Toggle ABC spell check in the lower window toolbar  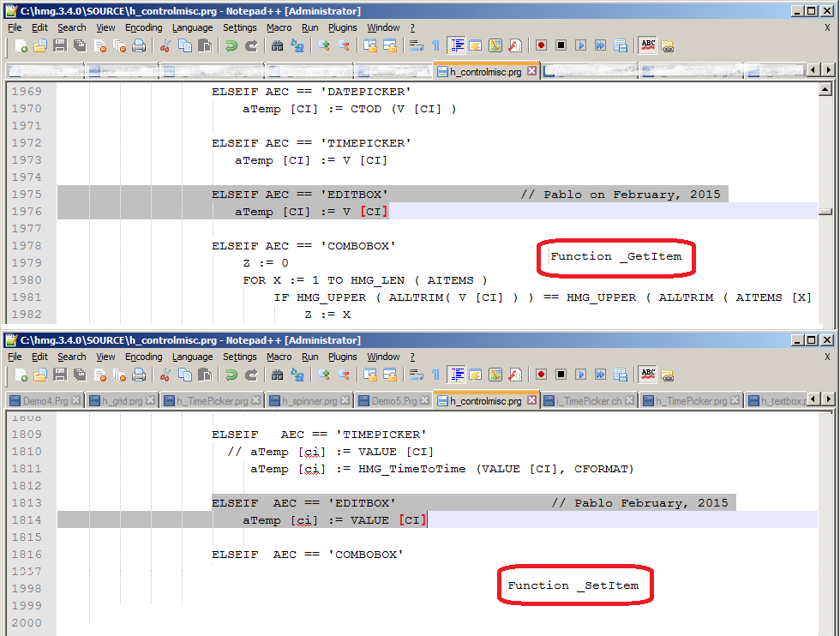click(x=648, y=375)
